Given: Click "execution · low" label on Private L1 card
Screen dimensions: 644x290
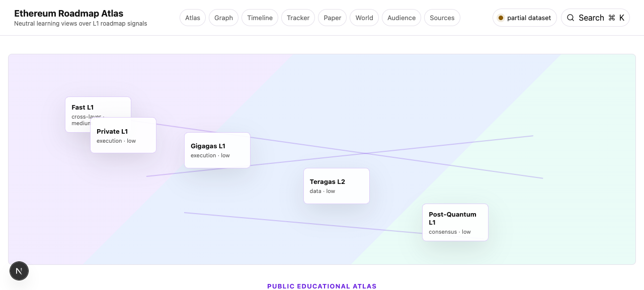Looking at the screenshot, I should click(116, 141).
